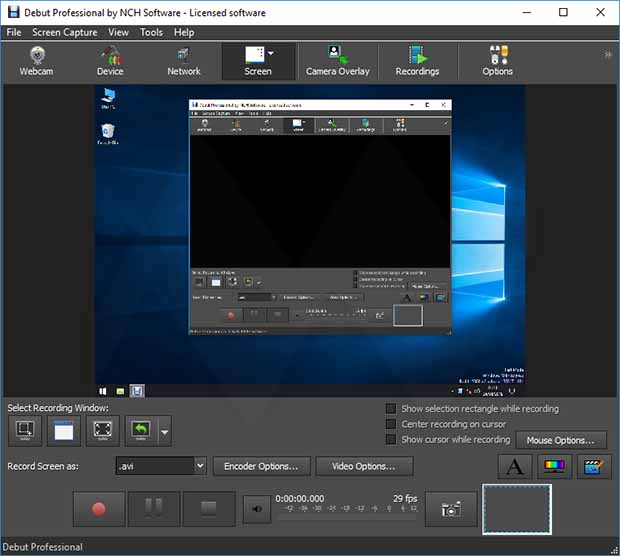Screen dimensions: 620x556
Task: Stop the recording
Action: point(209,509)
